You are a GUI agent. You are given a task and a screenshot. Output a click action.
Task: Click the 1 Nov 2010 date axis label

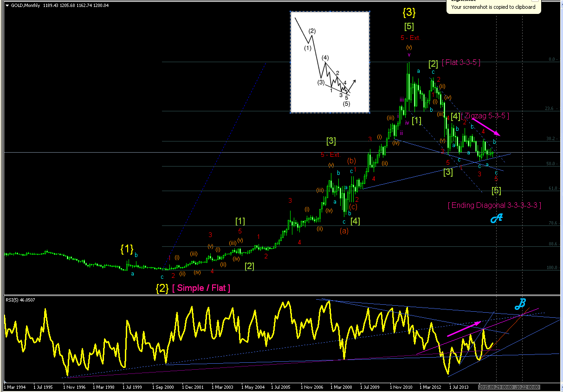click(402, 386)
